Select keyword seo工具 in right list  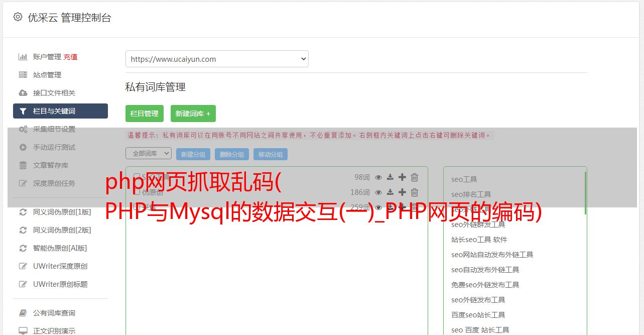(x=464, y=179)
